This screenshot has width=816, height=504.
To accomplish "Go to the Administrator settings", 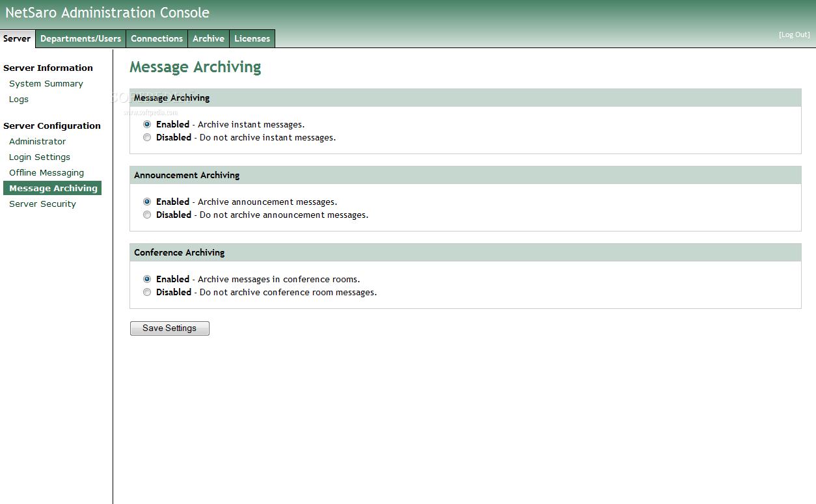I will click(x=38, y=141).
